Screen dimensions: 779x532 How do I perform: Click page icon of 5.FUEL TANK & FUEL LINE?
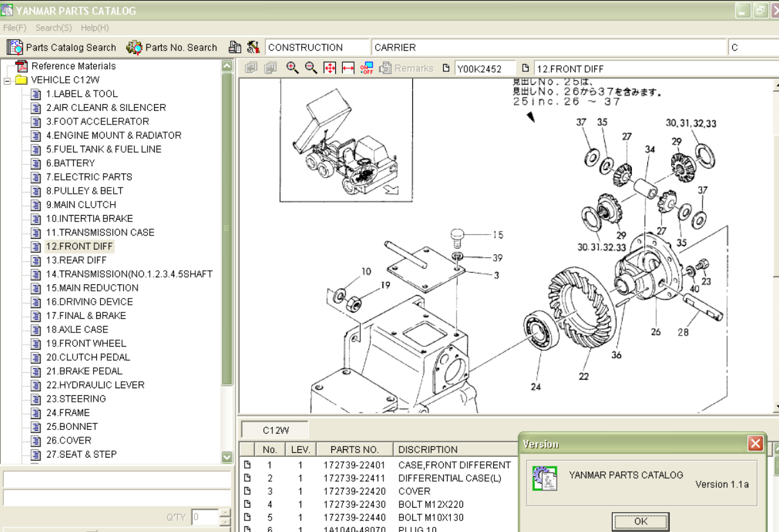(x=36, y=150)
